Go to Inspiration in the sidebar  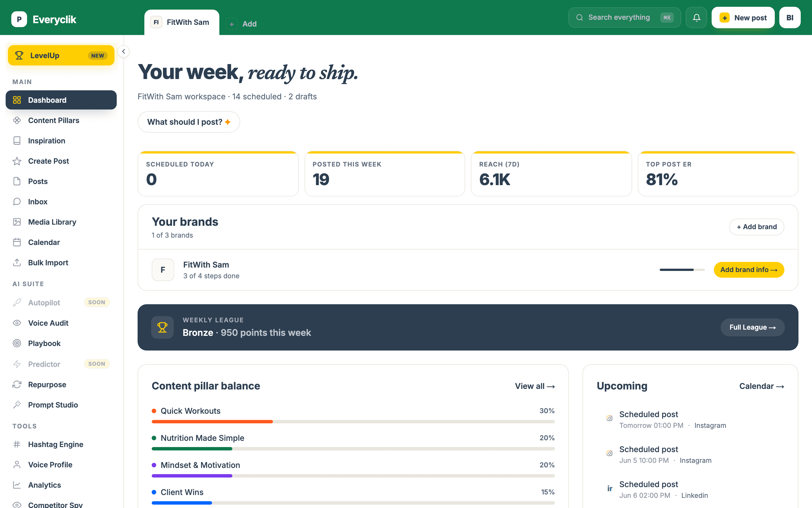tap(61, 141)
